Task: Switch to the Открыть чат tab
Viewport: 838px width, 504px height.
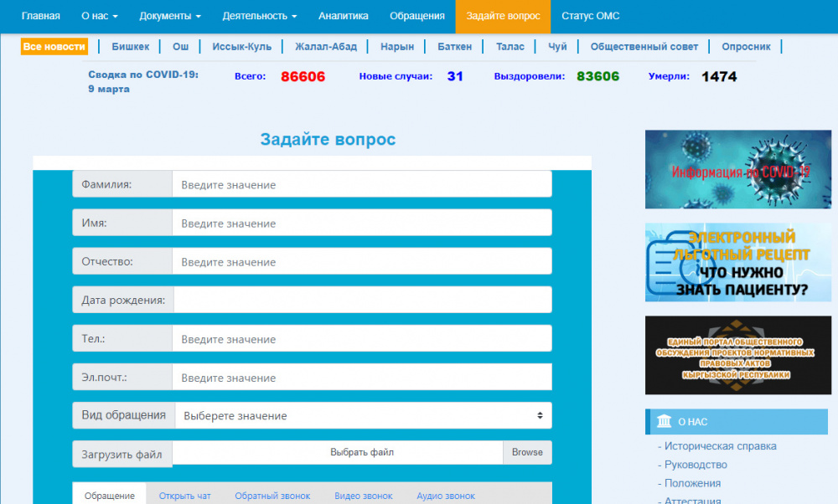Action: tap(184, 496)
